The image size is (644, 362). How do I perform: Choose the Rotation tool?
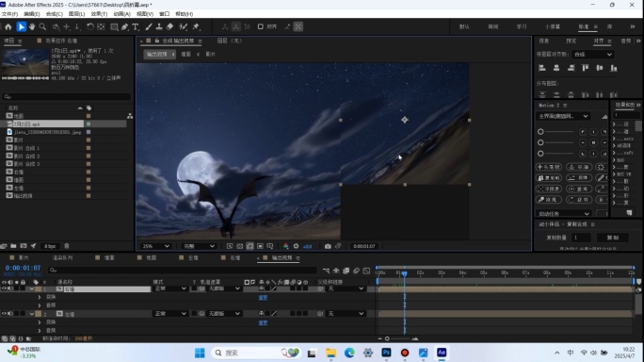(x=90, y=26)
